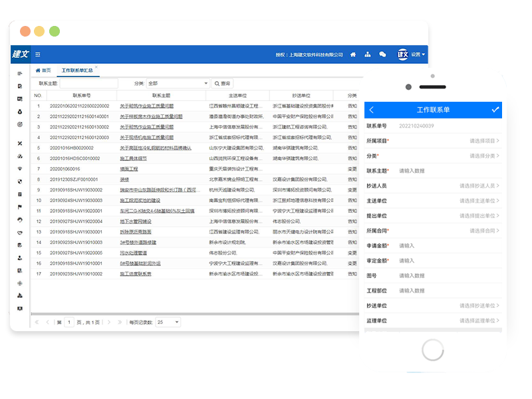
Task: Tap the phone's round home button
Action: (433, 350)
